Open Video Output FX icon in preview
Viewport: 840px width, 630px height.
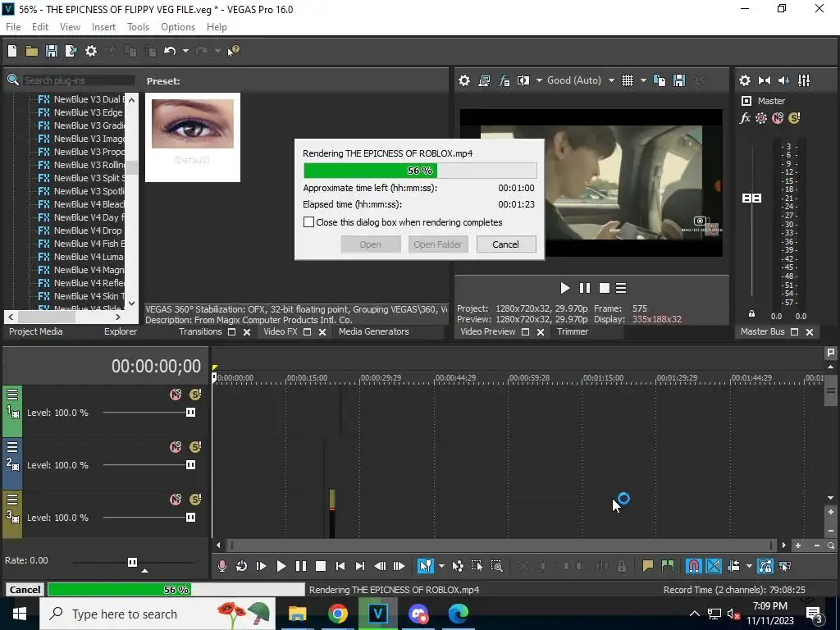tap(504, 80)
